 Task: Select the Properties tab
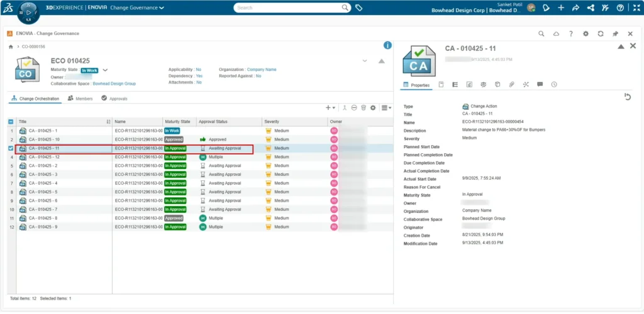pyautogui.click(x=416, y=85)
